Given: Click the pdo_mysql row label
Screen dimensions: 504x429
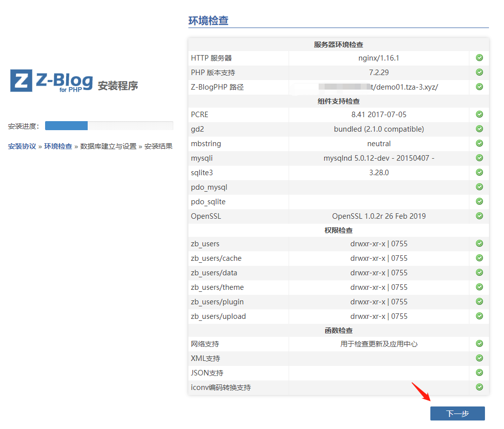Looking at the screenshot, I should pyautogui.click(x=209, y=187).
